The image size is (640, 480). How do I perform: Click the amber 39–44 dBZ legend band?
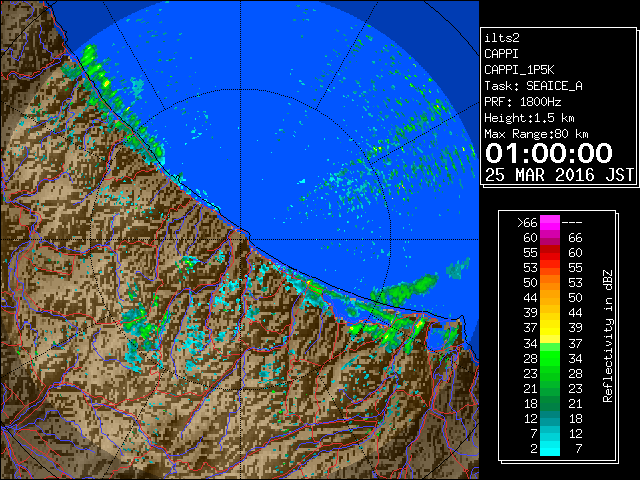[x=550, y=313]
